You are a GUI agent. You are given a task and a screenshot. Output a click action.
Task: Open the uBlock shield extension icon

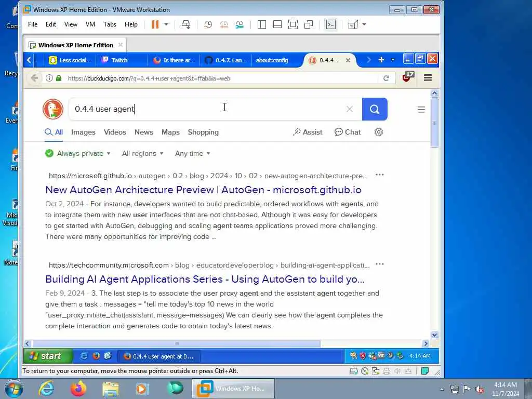click(407, 77)
